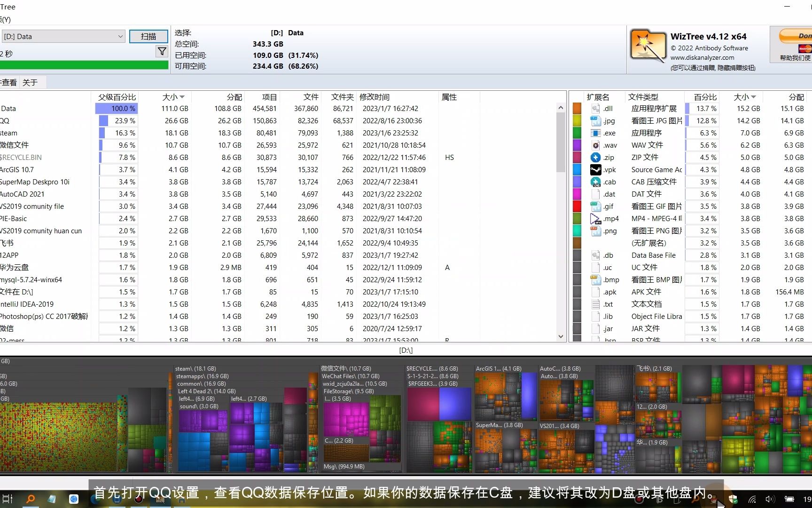This screenshot has height=508, width=812.
Task: Select the SuperMap Deskpro 10i folder row
Action: pyautogui.click(x=277, y=182)
